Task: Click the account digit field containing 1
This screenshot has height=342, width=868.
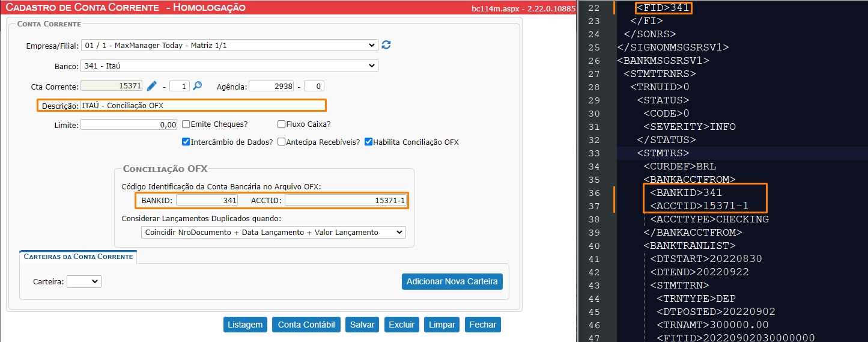Action: (180, 86)
